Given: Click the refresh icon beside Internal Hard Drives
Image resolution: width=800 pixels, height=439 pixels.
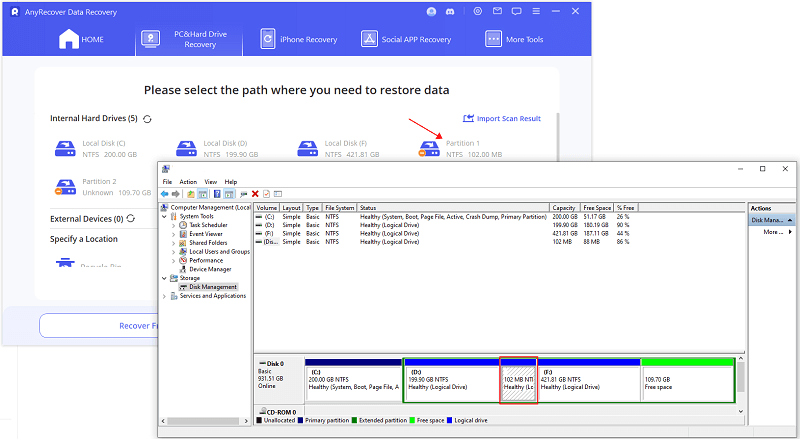Looking at the screenshot, I should pos(148,119).
